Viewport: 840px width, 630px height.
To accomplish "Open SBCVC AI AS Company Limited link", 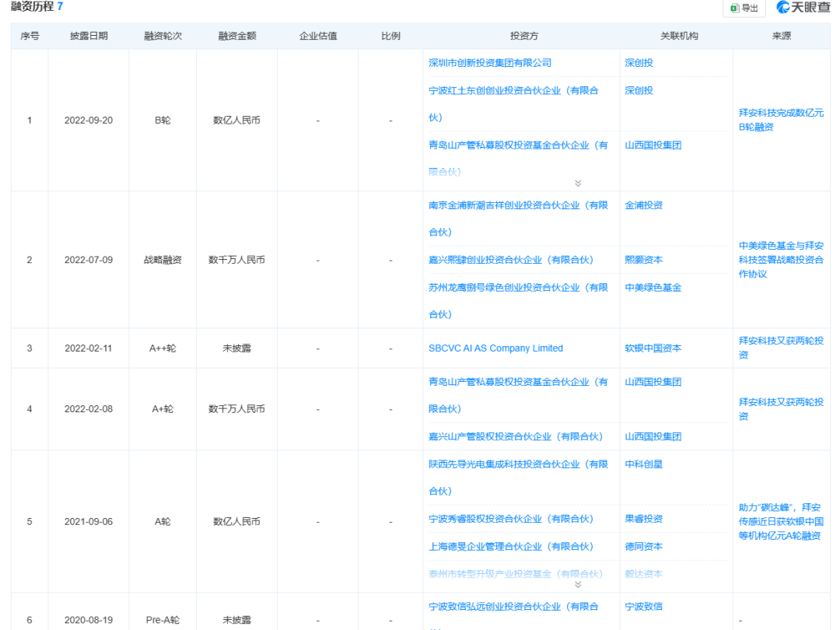I will [495, 348].
